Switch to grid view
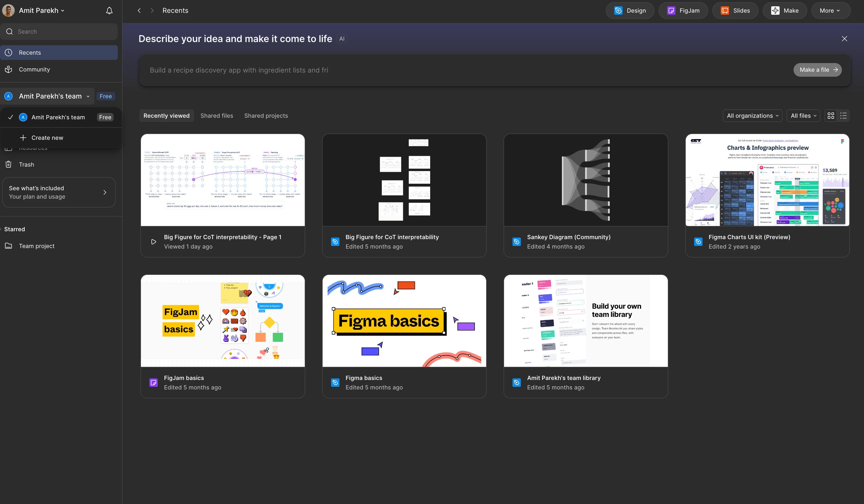This screenshot has width=864, height=504. point(831,116)
